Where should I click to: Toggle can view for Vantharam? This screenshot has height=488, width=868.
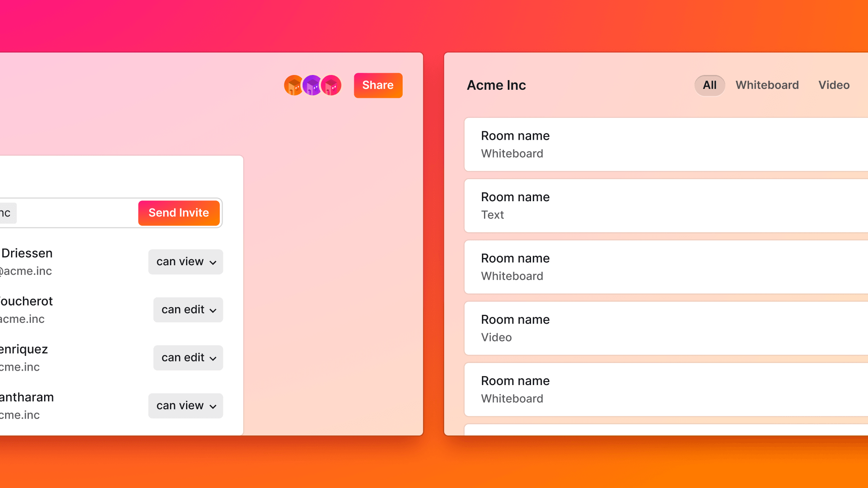coord(186,405)
